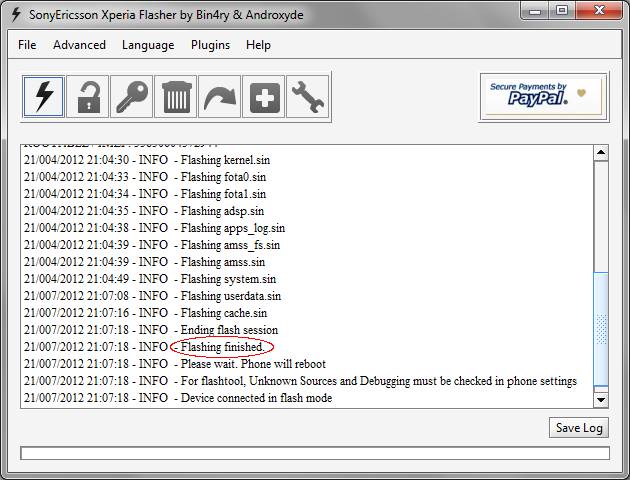
Task: Click the log vertical scrollbar thumb
Action: click(601, 329)
